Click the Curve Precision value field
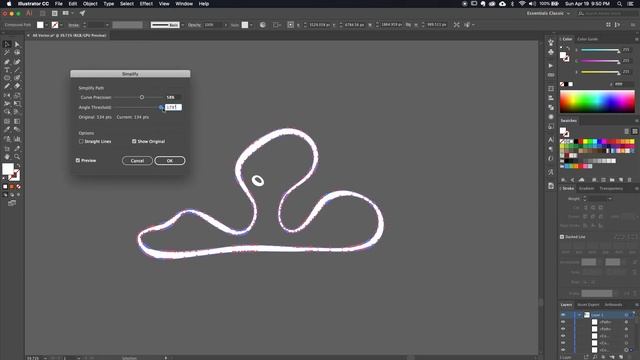The image size is (640, 360). (173, 97)
